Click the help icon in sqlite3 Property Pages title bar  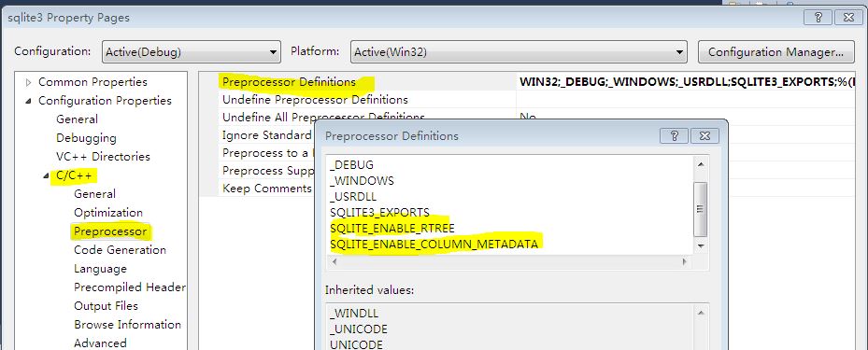818,17
